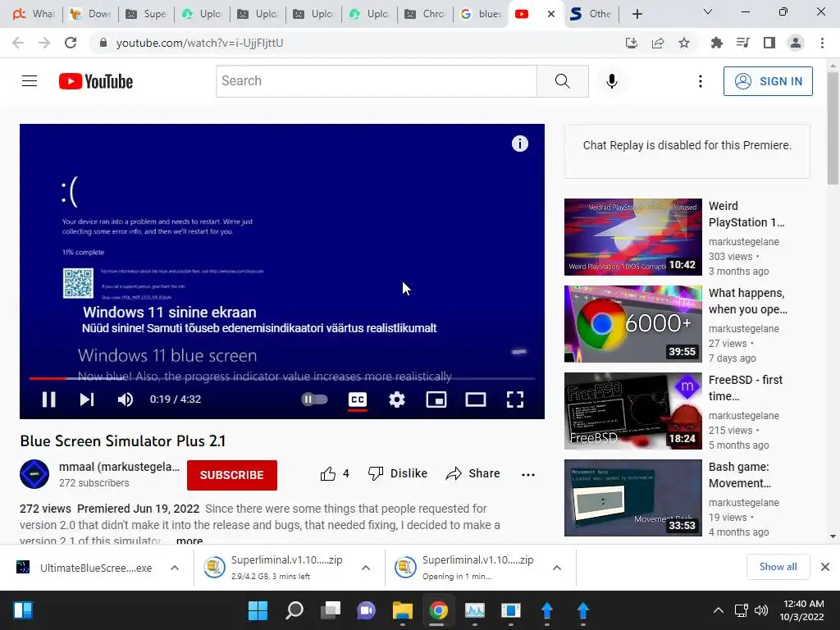Go to YouTube home via logo
The width and height of the screenshot is (840, 630).
96,81
